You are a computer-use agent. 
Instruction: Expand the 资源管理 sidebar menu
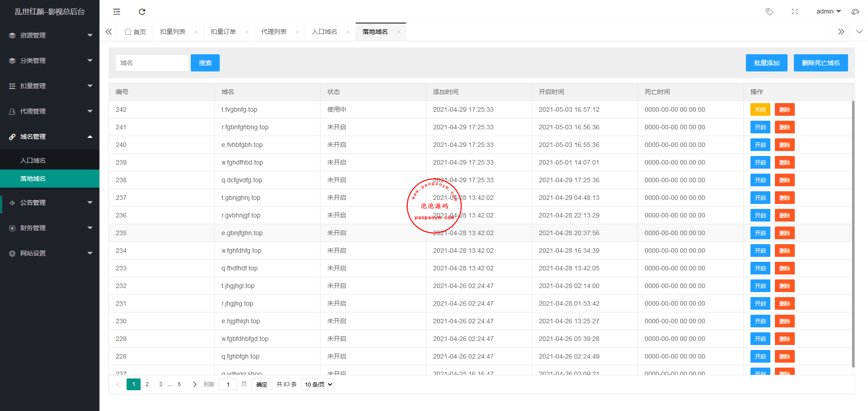point(50,35)
